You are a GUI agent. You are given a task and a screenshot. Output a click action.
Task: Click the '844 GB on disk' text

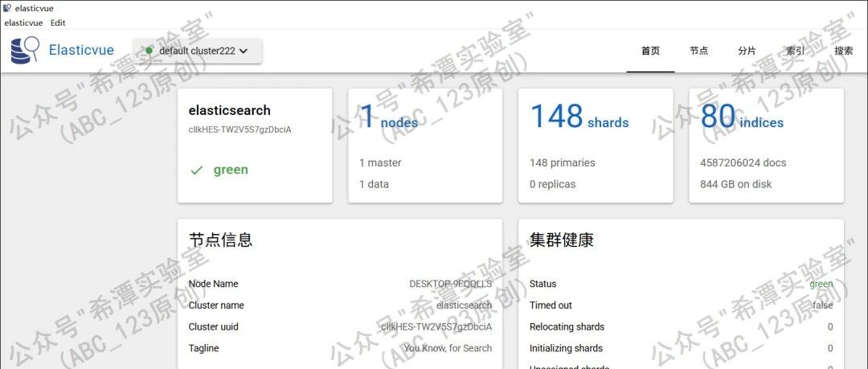pyautogui.click(x=735, y=184)
